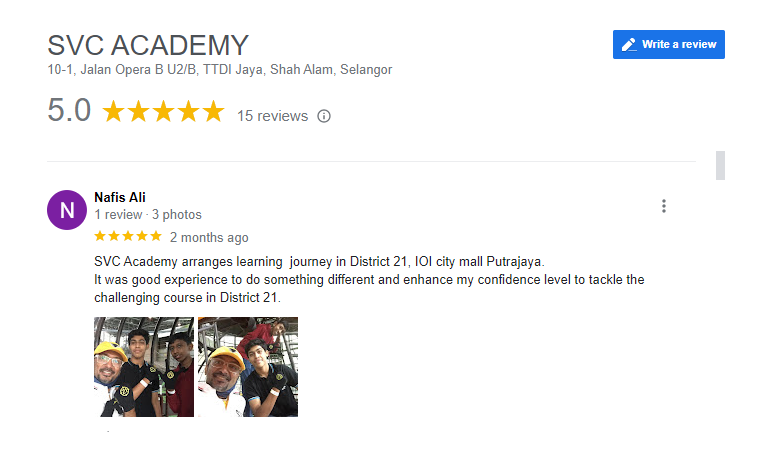Open Nafis Ali's reviewer profile name
The image size is (773, 469).
pyautogui.click(x=120, y=197)
